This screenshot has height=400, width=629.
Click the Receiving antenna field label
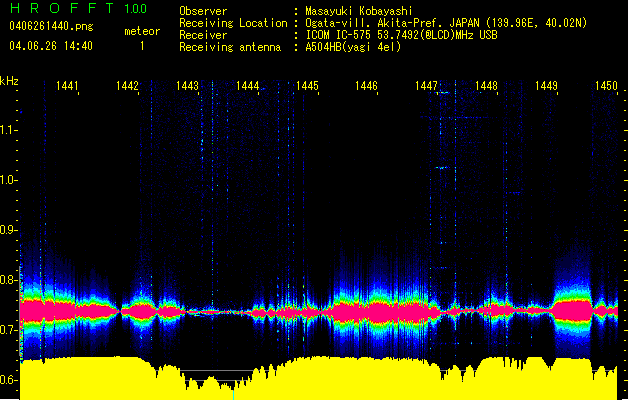pos(230,47)
